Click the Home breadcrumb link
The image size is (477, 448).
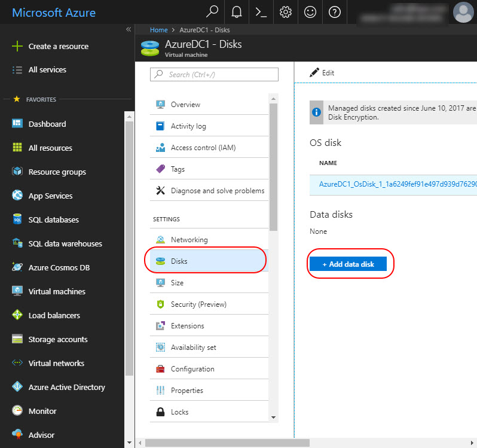coord(158,30)
